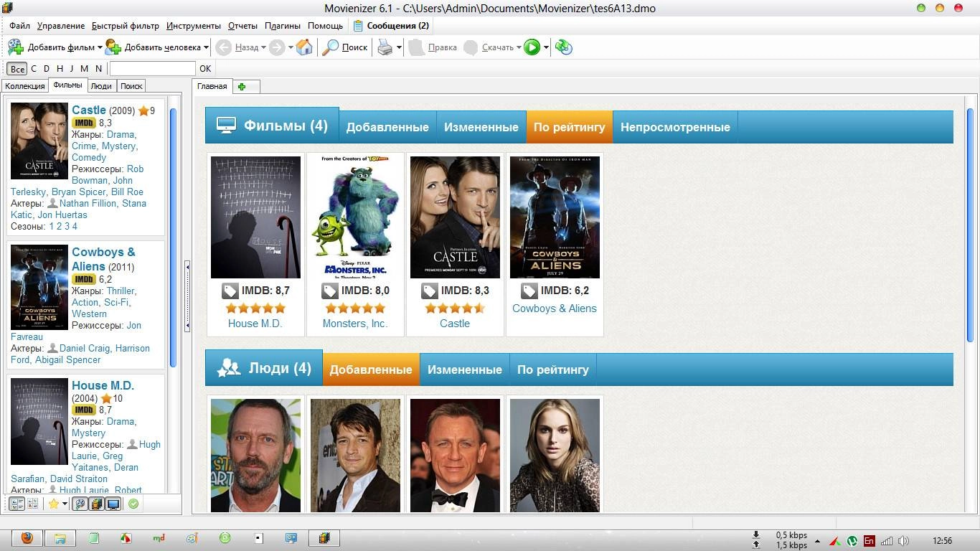This screenshot has height=551, width=980.
Task: Click tag icon next to Monsters IMDB 8,0
Action: (329, 291)
